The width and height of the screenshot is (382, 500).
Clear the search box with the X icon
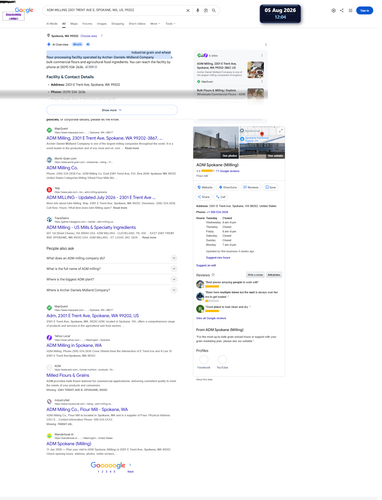point(188,10)
